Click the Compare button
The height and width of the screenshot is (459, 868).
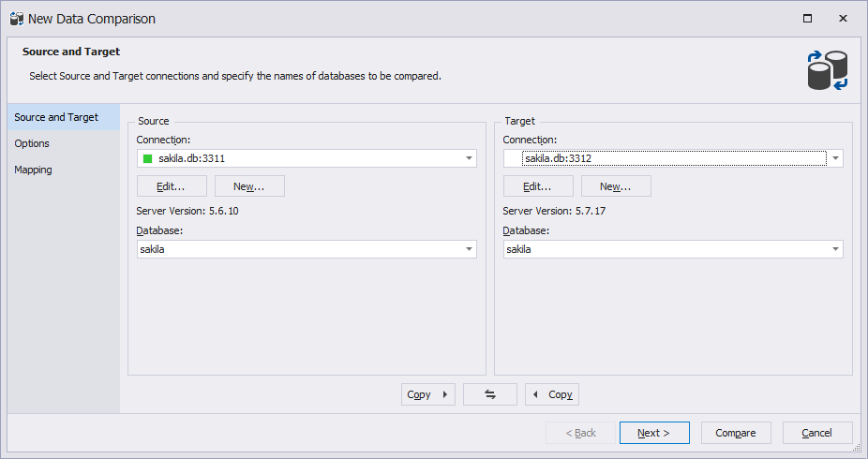pos(736,433)
